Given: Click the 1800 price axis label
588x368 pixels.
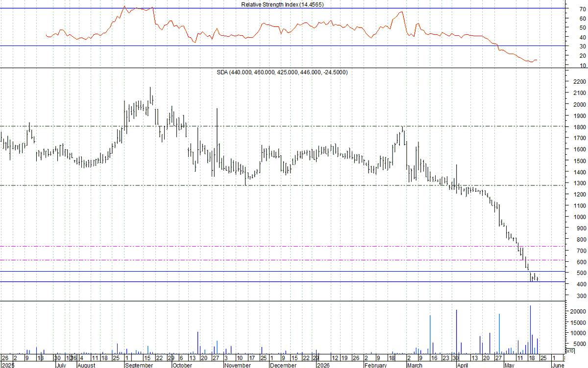Looking at the screenshot, I should point(579,127).
